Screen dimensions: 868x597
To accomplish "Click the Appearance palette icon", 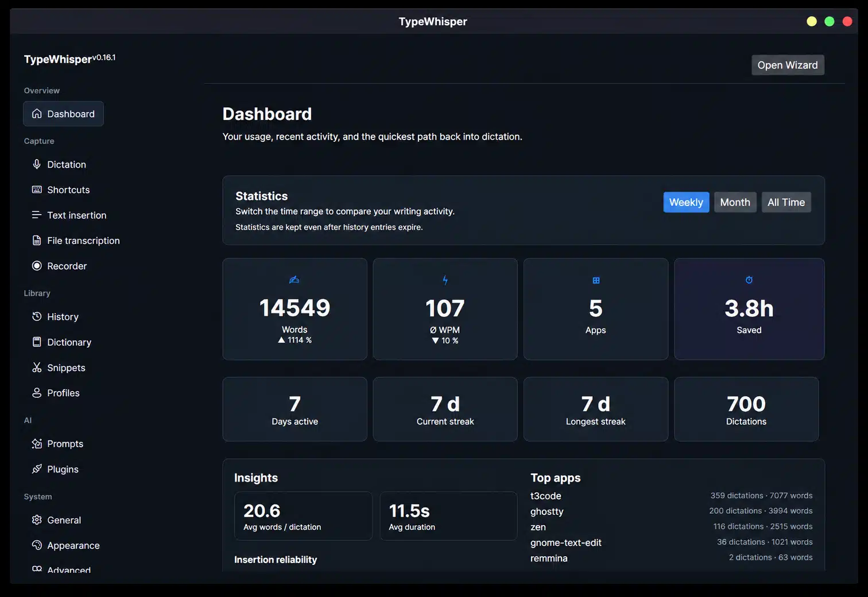I will pyautogui.click(x=37, y=545).
